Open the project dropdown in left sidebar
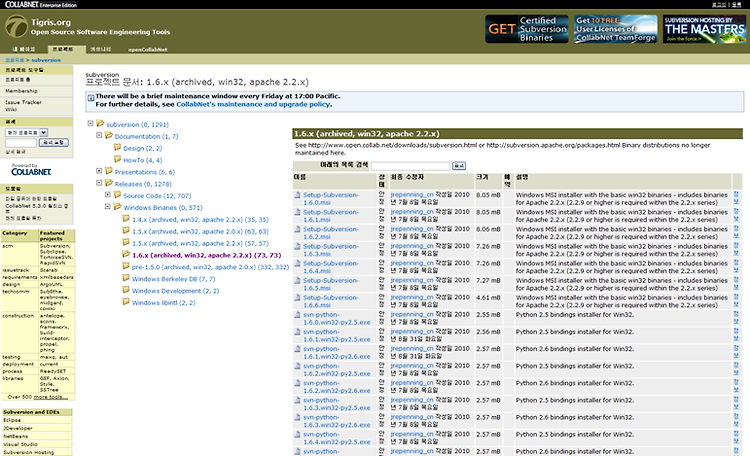750x456 pixels. tap(26, 132)
